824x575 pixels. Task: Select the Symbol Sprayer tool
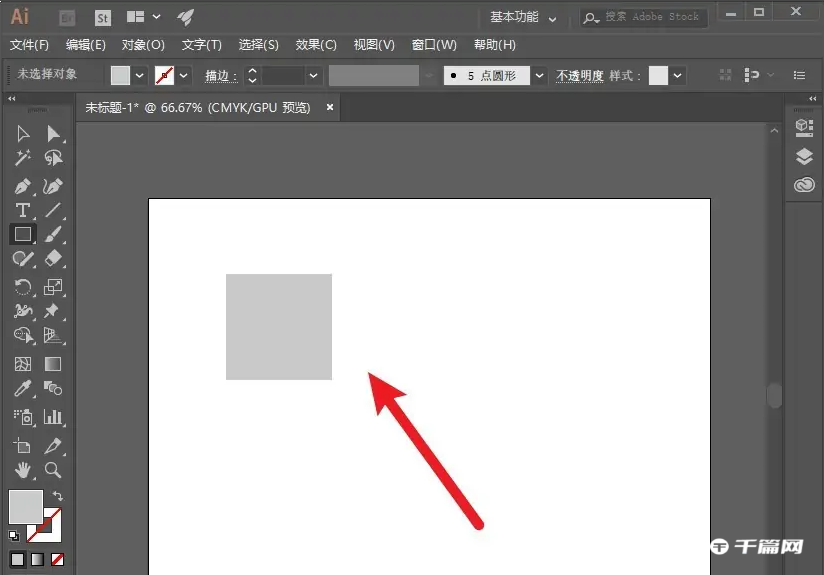click(23, 417)
